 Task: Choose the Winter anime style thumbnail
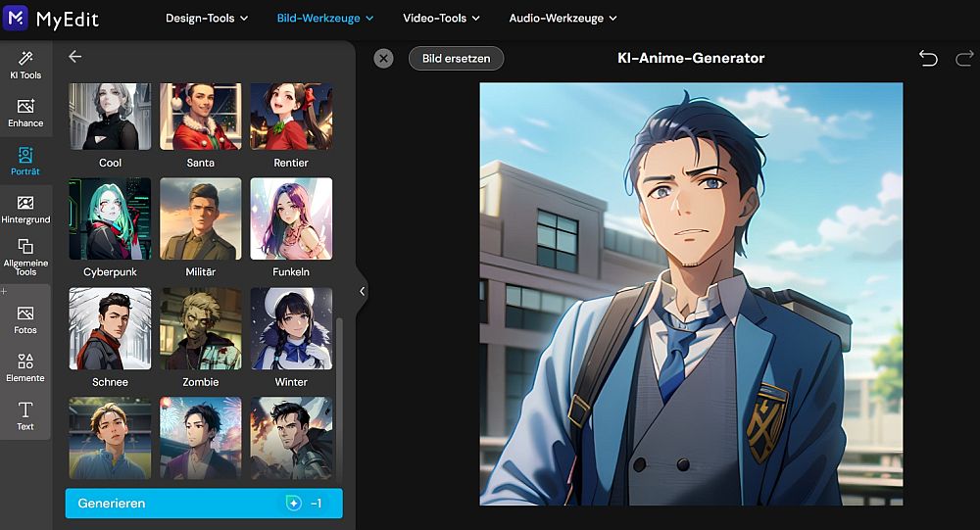[x=291, y=329]
